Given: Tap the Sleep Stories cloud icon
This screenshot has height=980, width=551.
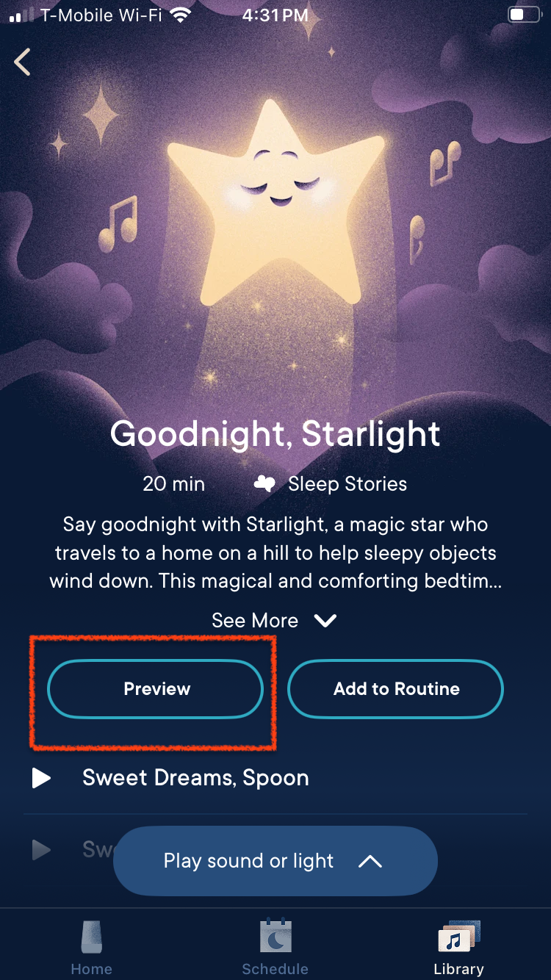Looking at the screenshot, I should coord(264,484).
